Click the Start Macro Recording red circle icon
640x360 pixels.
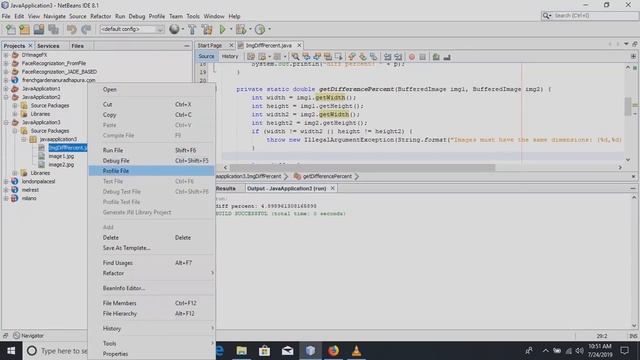click(412, 57)
